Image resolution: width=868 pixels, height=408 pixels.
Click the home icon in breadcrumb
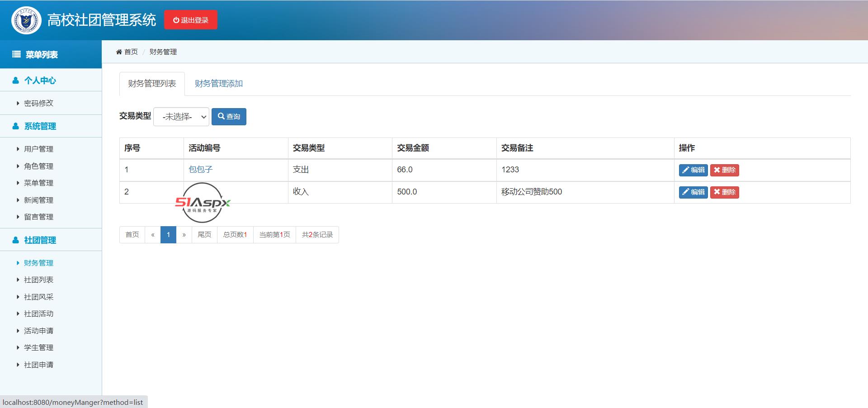[119, 52]
